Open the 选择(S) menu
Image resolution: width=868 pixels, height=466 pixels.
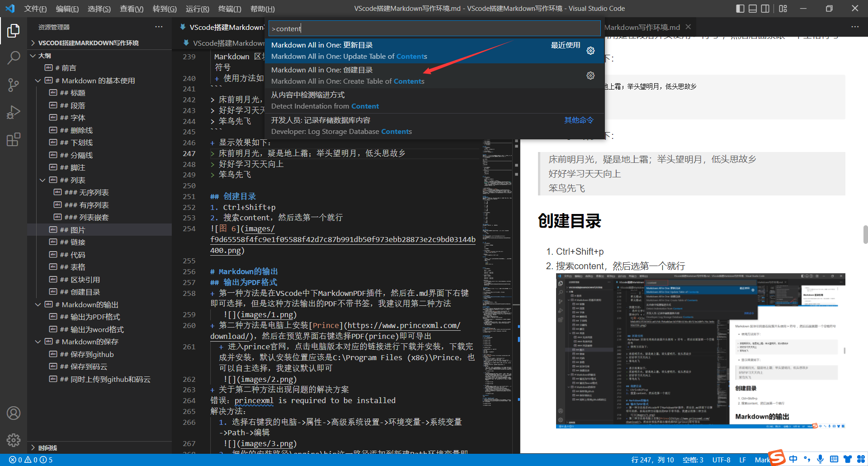point(99,9)
